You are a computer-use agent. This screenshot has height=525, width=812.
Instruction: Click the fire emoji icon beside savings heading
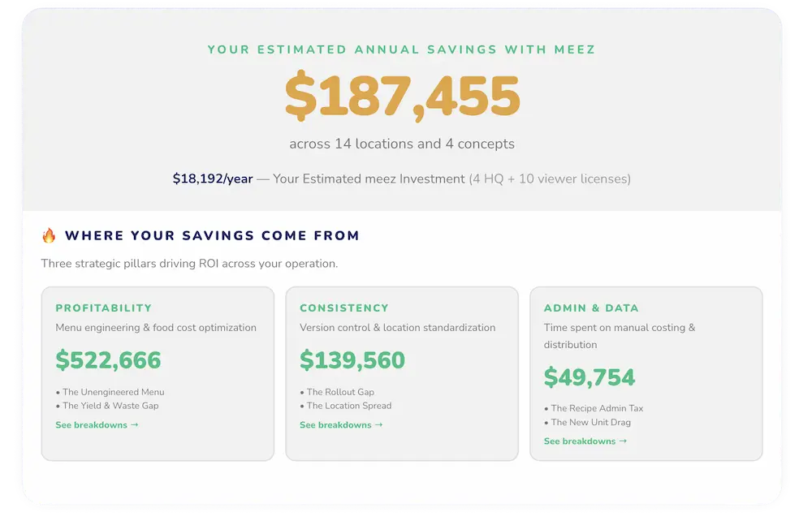[49, 235]
